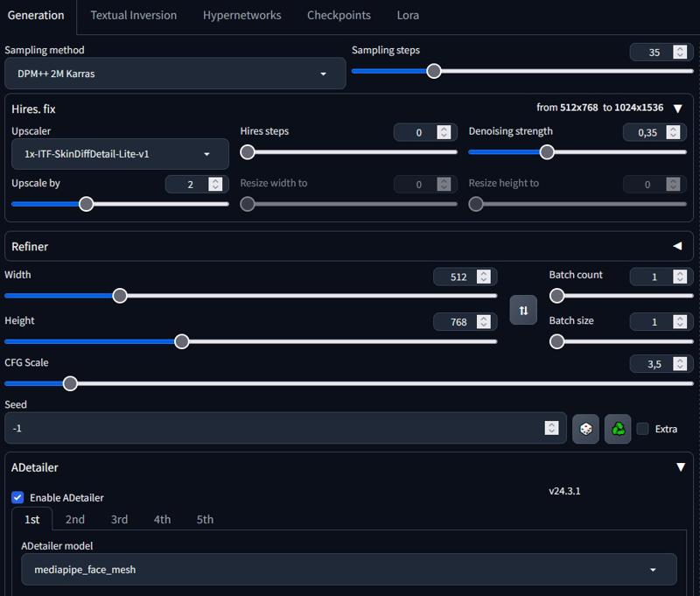Click the Denoising strength slider handle
This screenshot has height=596, width=700.
(x=547, y=151)
